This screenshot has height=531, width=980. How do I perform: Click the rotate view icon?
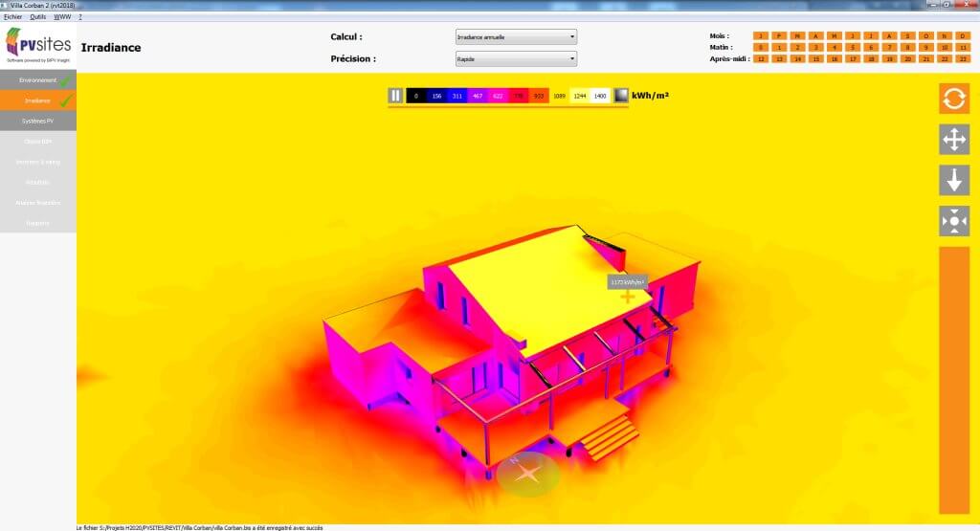pos(954,99)
